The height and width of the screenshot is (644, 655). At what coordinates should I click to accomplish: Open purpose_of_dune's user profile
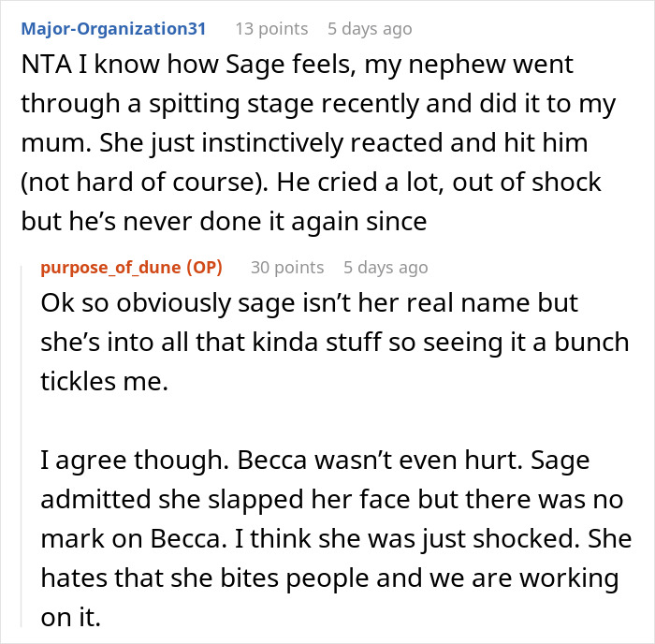point(110,268)
